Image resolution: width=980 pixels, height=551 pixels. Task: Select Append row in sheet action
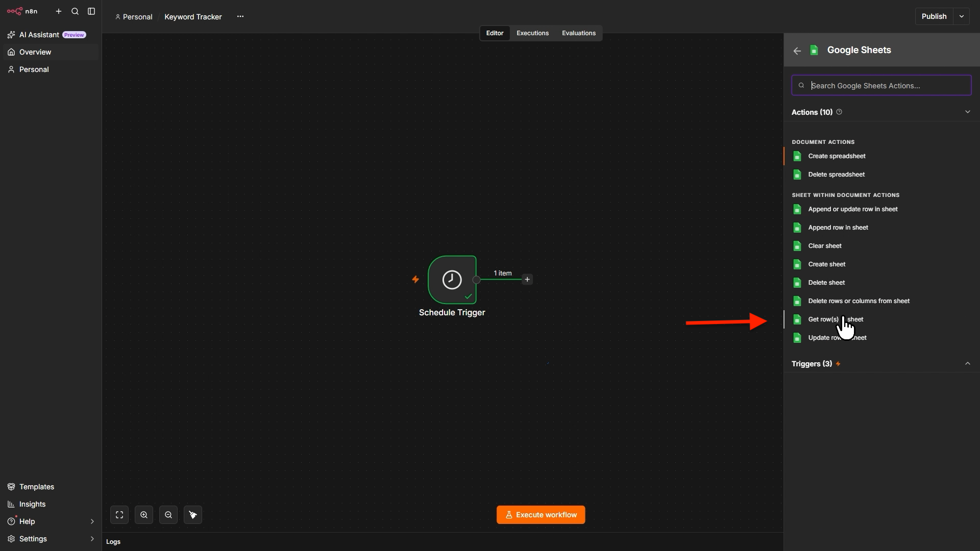pyautogui.click(x=881, y=228)
